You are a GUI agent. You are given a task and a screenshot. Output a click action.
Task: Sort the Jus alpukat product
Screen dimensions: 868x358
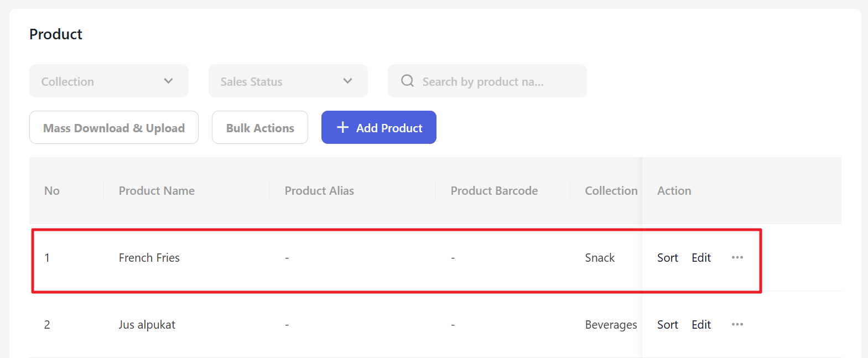point(667,325)
